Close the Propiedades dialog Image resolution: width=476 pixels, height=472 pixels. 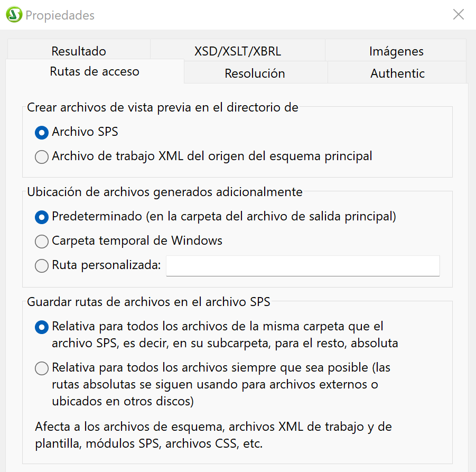(458, 15)
